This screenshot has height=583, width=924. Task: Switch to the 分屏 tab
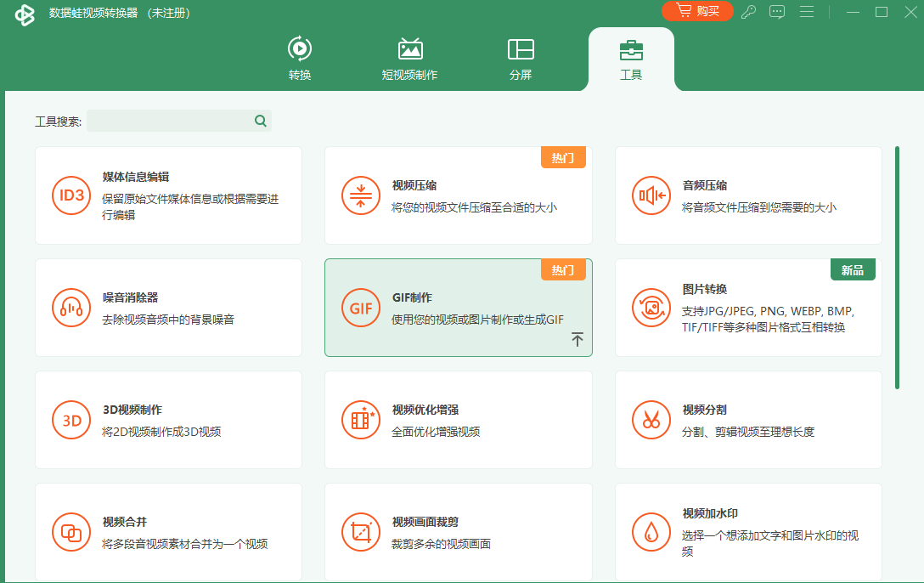(521, 59)
